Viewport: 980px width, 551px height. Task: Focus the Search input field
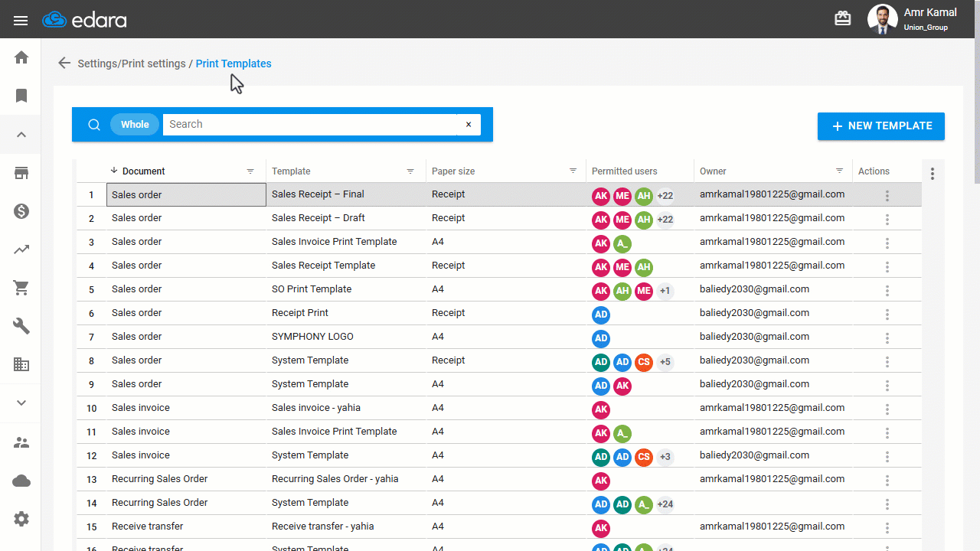pyautogui.click(x=310, y=125)
